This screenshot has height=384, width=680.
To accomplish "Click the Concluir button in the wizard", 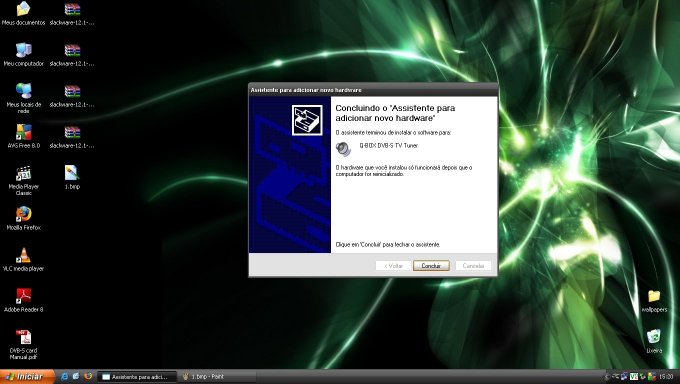I will (431, 266).
